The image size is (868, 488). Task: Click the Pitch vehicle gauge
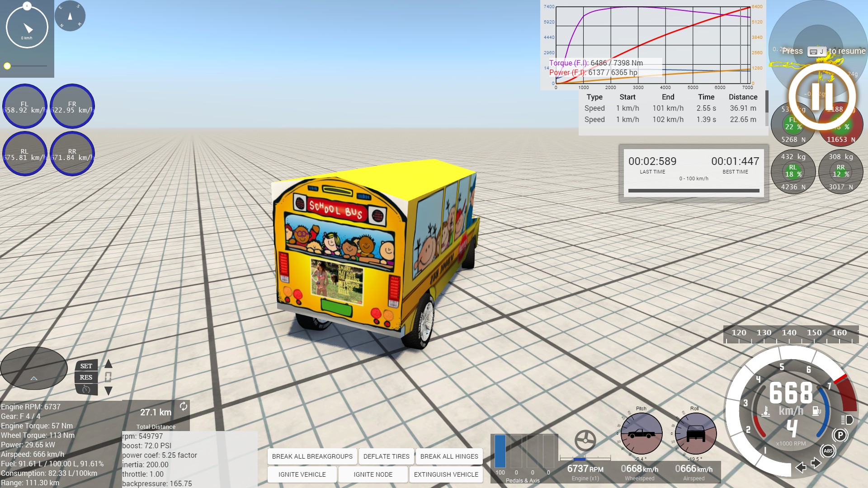coord(641,433)
